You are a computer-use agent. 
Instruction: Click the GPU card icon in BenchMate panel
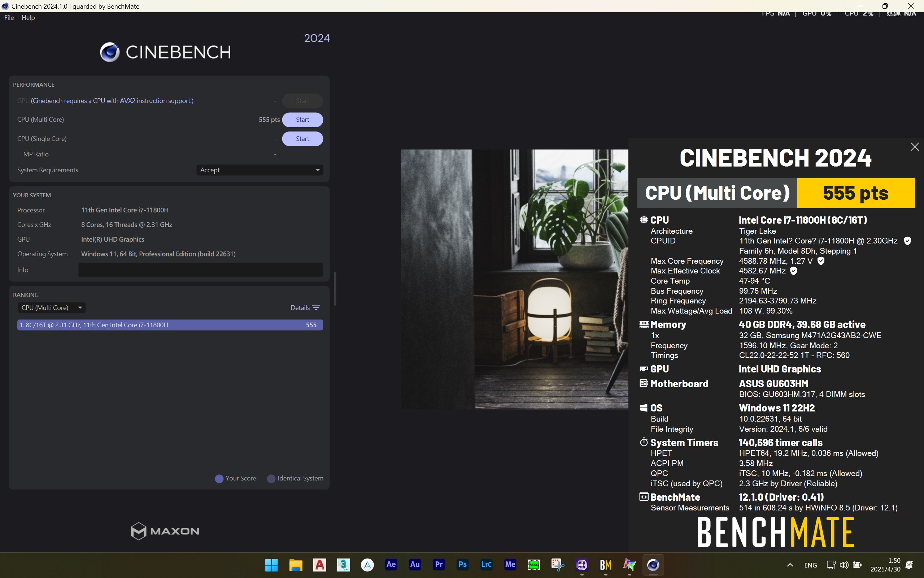pos(644,368)
